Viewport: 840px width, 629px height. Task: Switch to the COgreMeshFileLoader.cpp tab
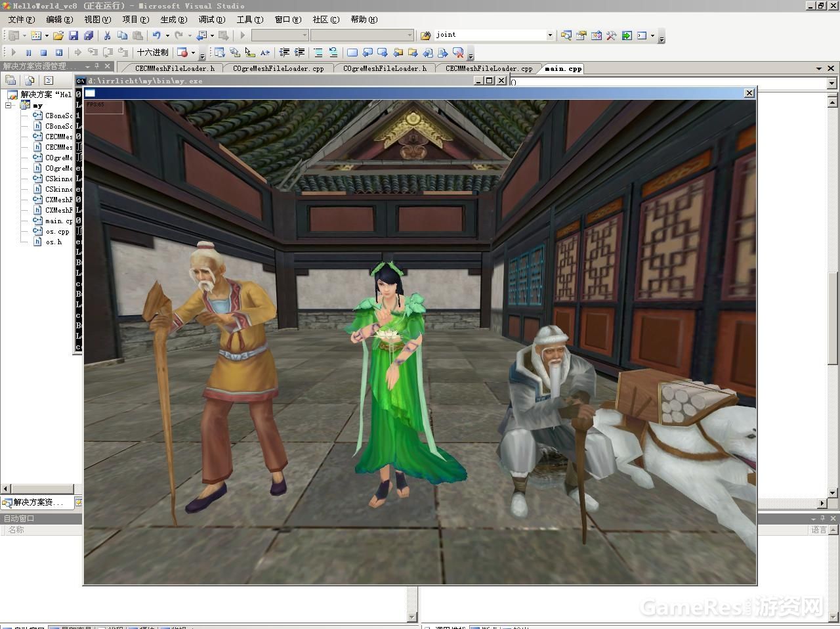coord(278,68)
